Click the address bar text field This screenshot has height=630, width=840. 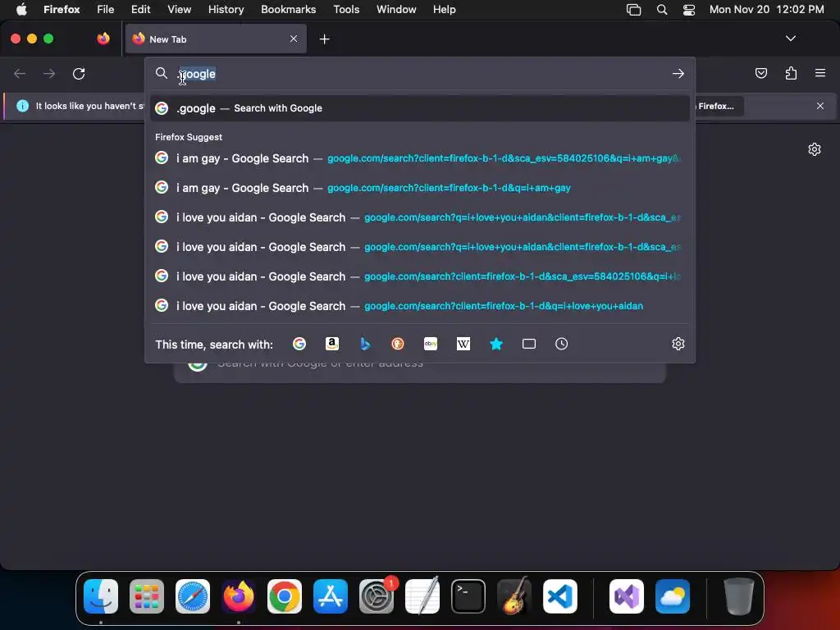click(x=420, y=74)
